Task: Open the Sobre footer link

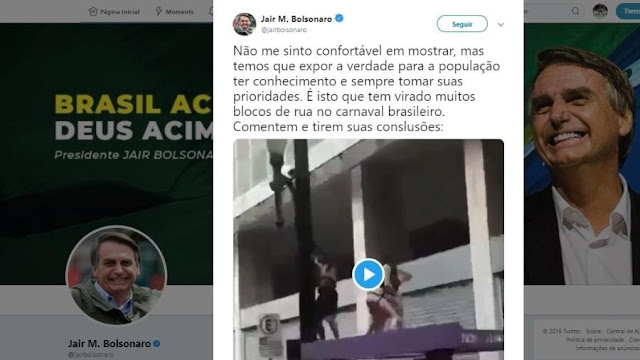Action: point(593,331)
